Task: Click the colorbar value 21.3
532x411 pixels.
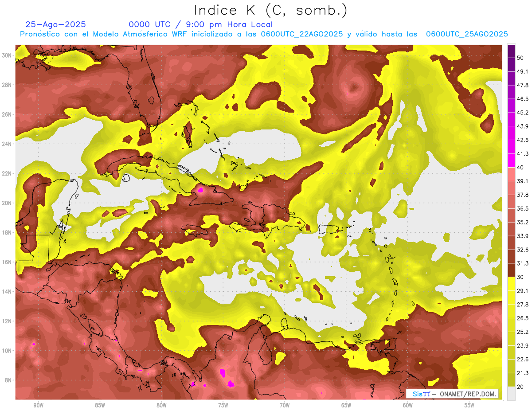Action: click(523, 373)
